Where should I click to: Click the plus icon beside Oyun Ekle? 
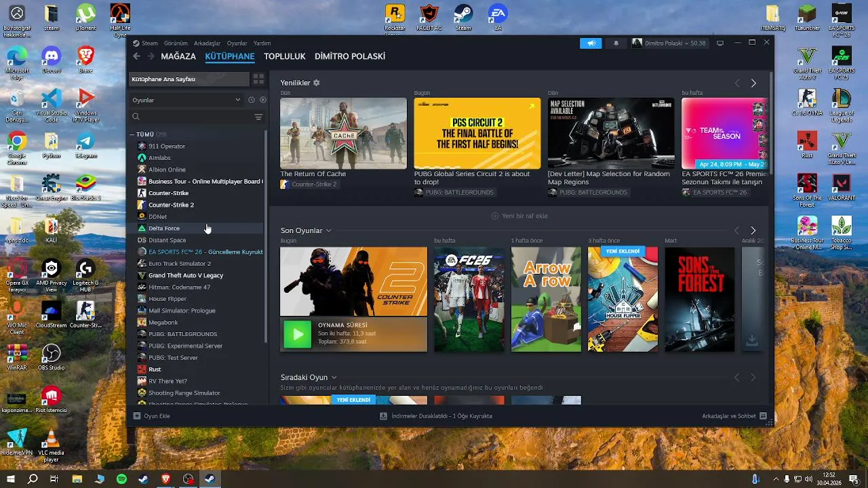137,415
